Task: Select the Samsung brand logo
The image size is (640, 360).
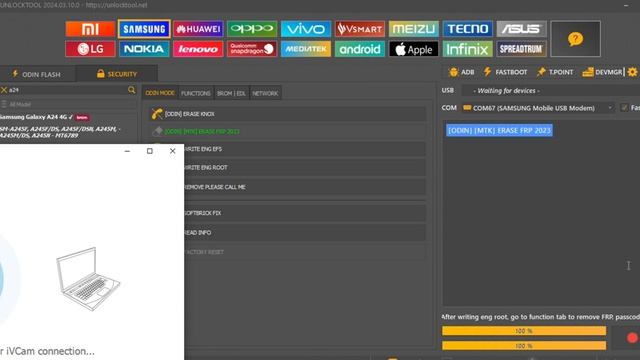Action: 144,29
